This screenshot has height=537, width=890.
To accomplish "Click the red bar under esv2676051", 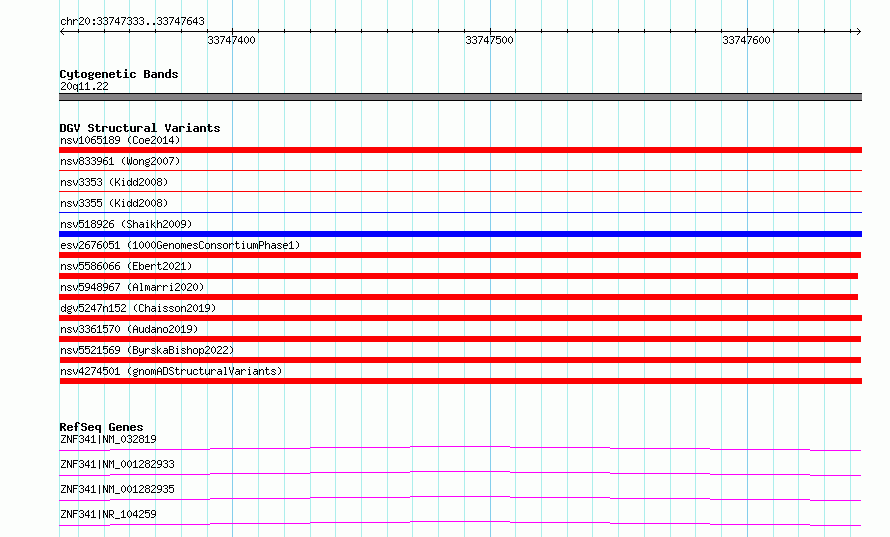I will point(460,255).
